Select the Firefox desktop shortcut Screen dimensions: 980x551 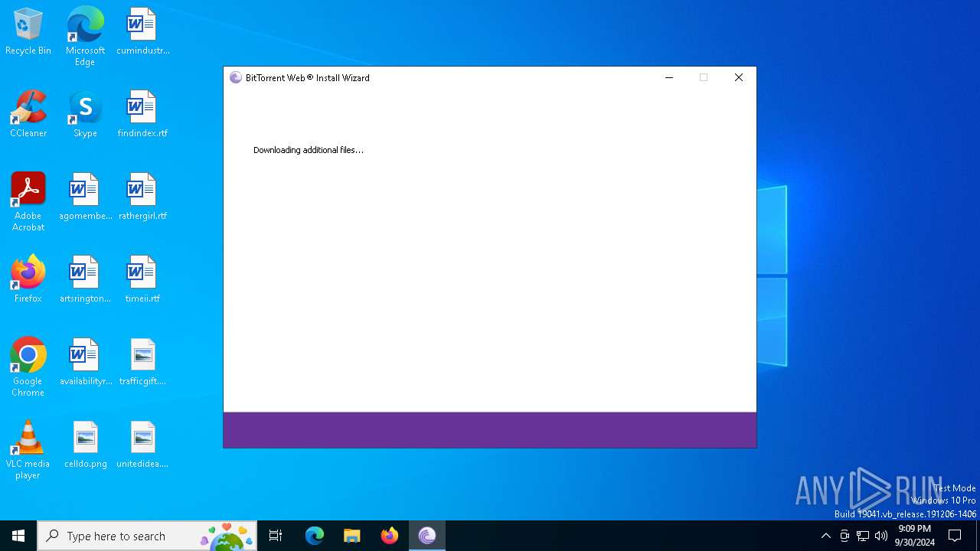pyautogui.click(x=28, y=279)
